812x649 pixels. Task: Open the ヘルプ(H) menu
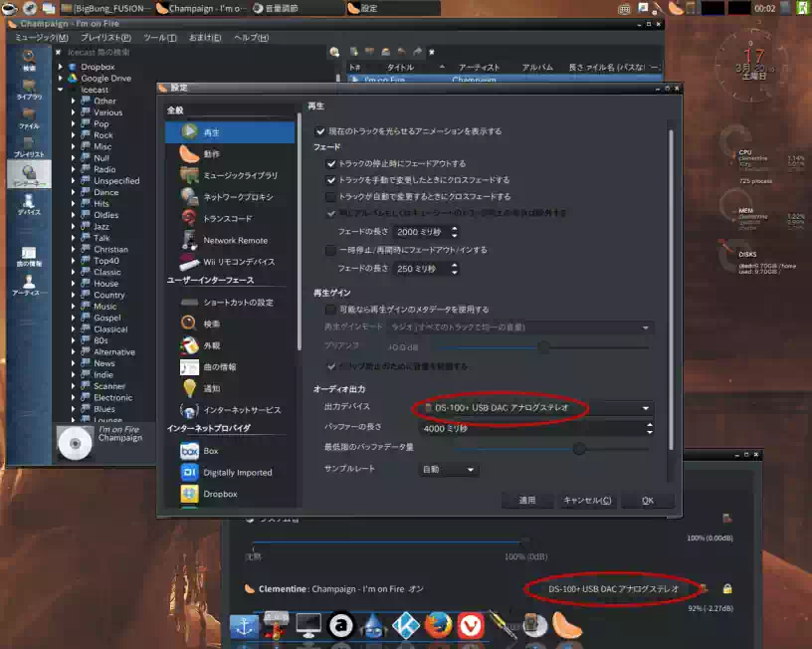click(251, 38)
